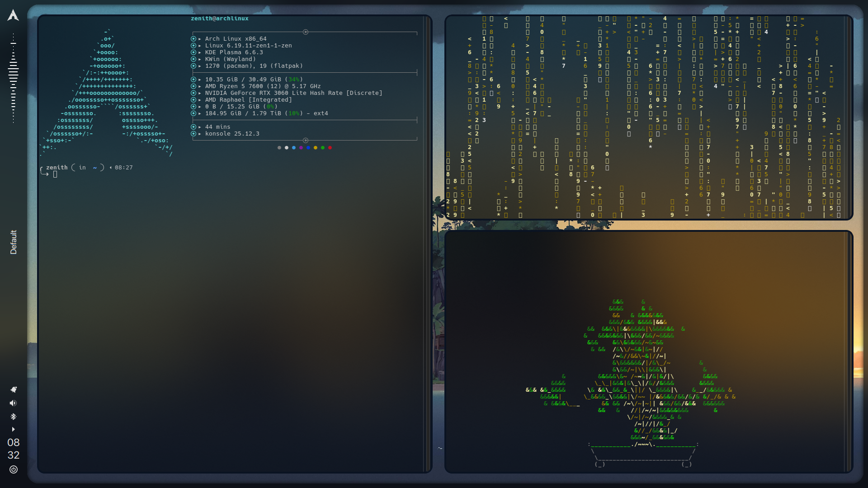
Task: Select the zenith@archlinux terminal title
Action: tap(219, 19)
